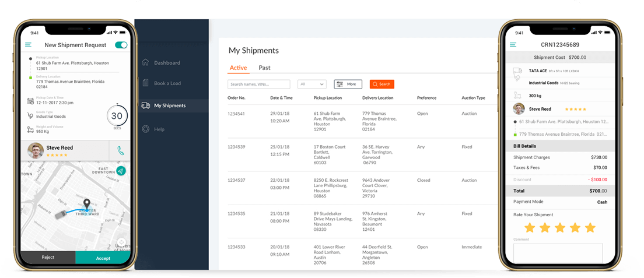This screenshot has width=644, height=278.
Task: Click the Help lifebuoy icon
Action: coord(145,129)
